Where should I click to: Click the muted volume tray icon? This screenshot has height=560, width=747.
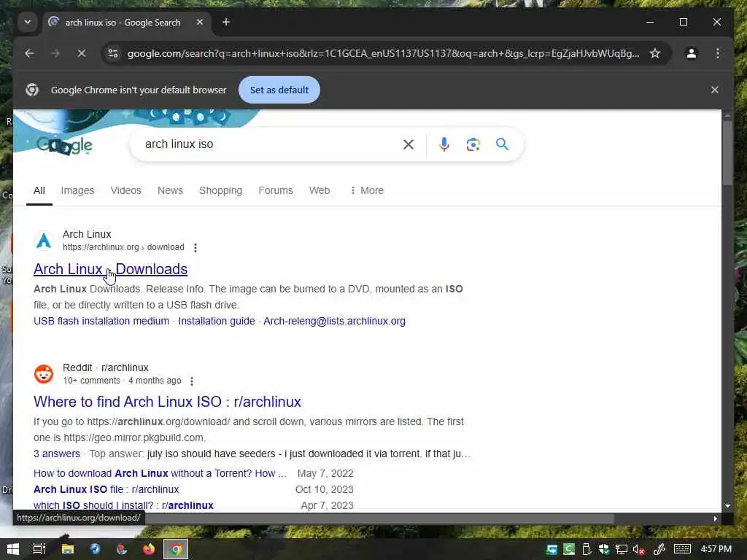point(639,550)
